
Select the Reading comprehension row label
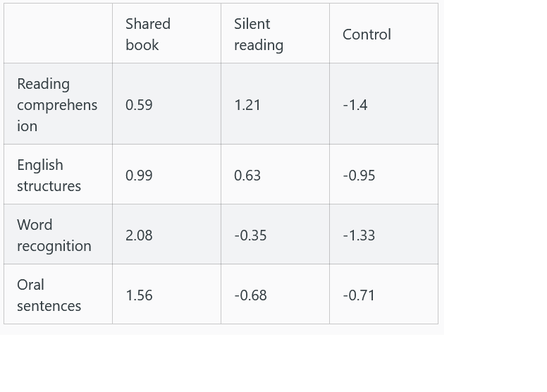click(56, 104)
